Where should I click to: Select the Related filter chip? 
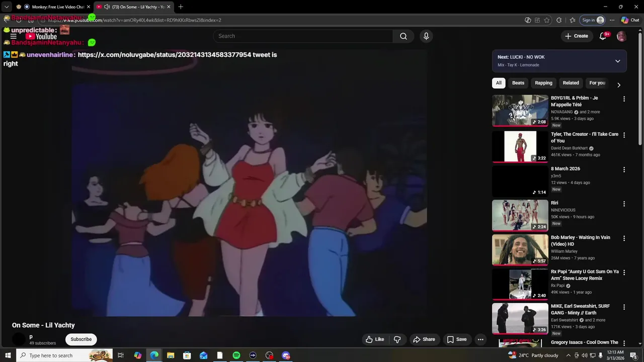pos(571,83)
